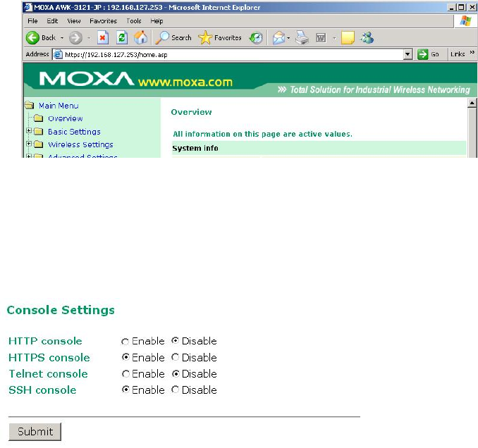Click the Main Menu folder icon
The width and height of the screenshot is (478, 448).
(x=30, y=106)
